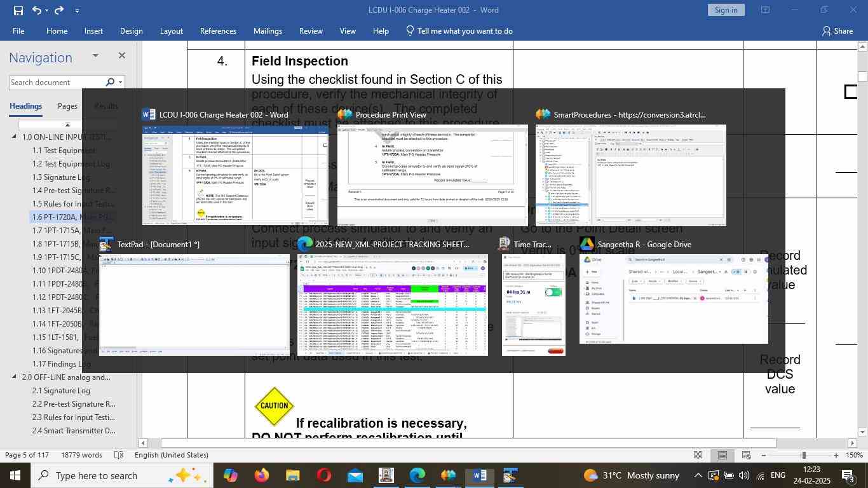Click Page 5 of 117 status indicator
Viewport: 868px width, 488px height.
coord(27,455)
